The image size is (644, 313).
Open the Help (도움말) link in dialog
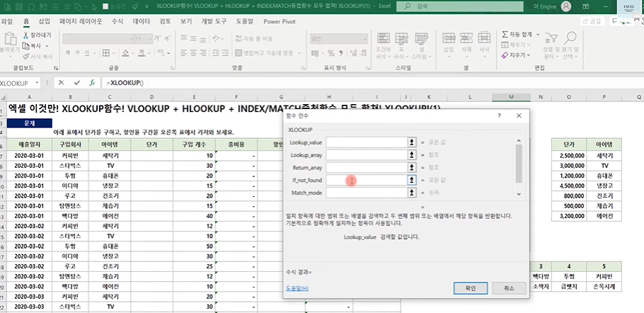pyautogui.click(x=297, y=288)
